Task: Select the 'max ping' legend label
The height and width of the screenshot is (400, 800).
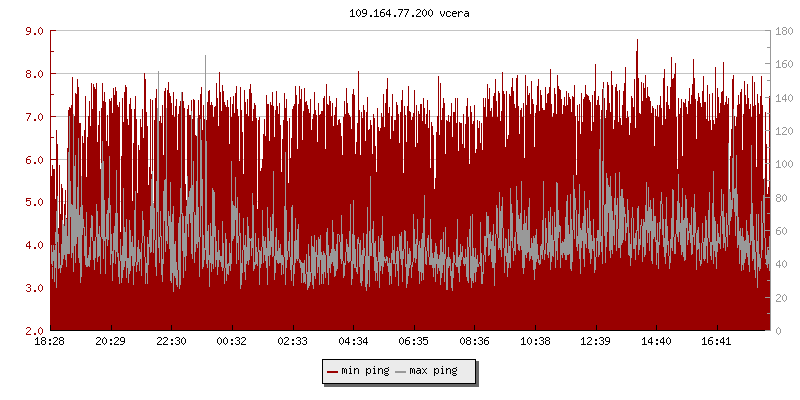Action: click(433, 371)
